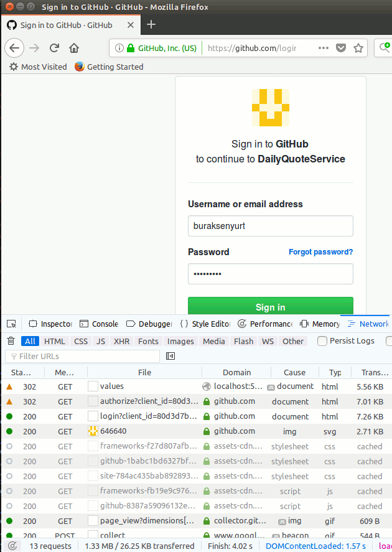
Task: Open a new browser tab
Action: (151, 25)
